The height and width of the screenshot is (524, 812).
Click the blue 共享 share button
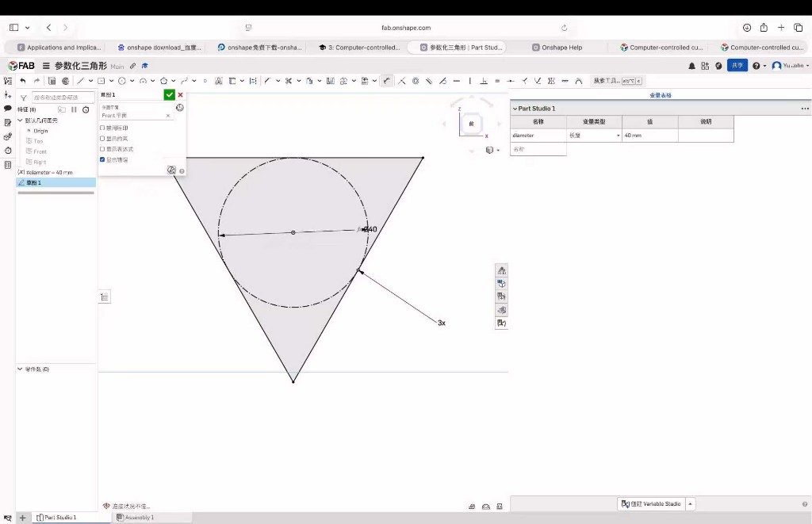coord(737,65)
